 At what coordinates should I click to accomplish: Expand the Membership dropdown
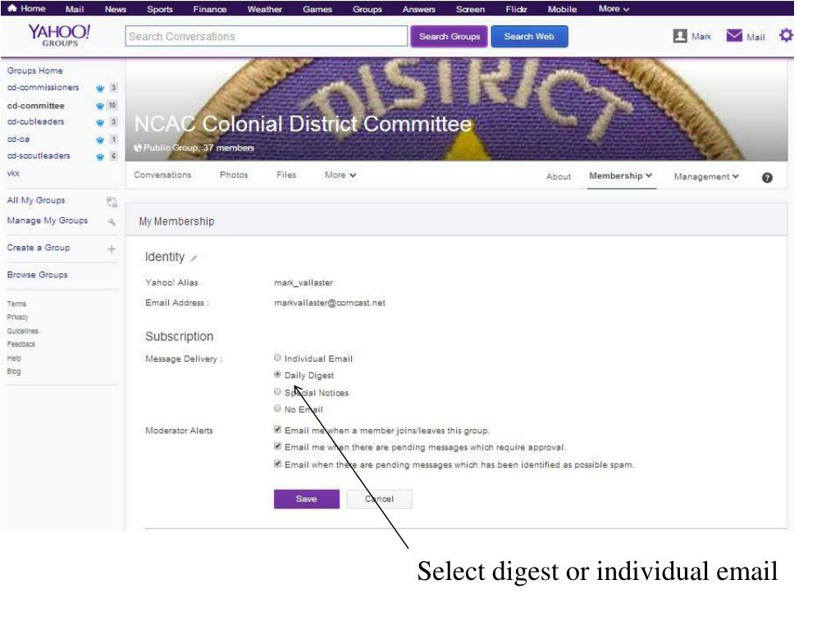pyautogui.click(x=620, y=176)
